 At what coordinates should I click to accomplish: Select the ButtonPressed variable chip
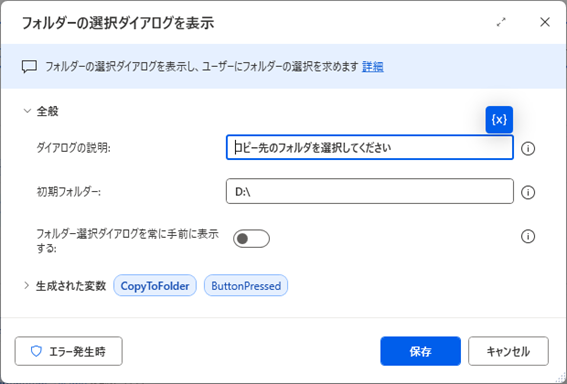click(246, 286)
